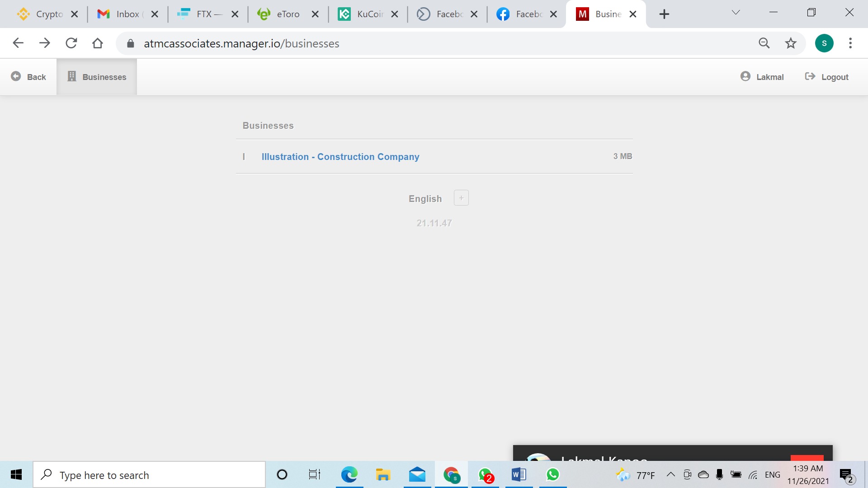Click the Windows taskbar search box

tap(149, 475)
